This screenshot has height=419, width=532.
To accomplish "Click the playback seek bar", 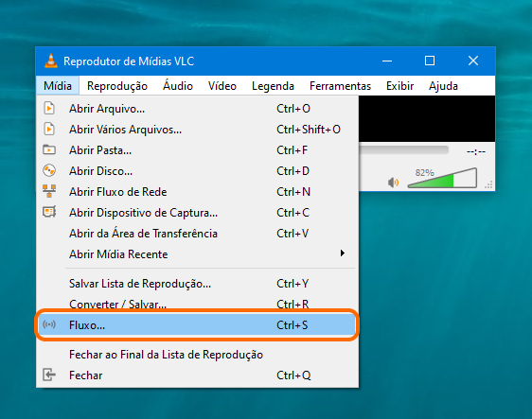I will 404,150.
